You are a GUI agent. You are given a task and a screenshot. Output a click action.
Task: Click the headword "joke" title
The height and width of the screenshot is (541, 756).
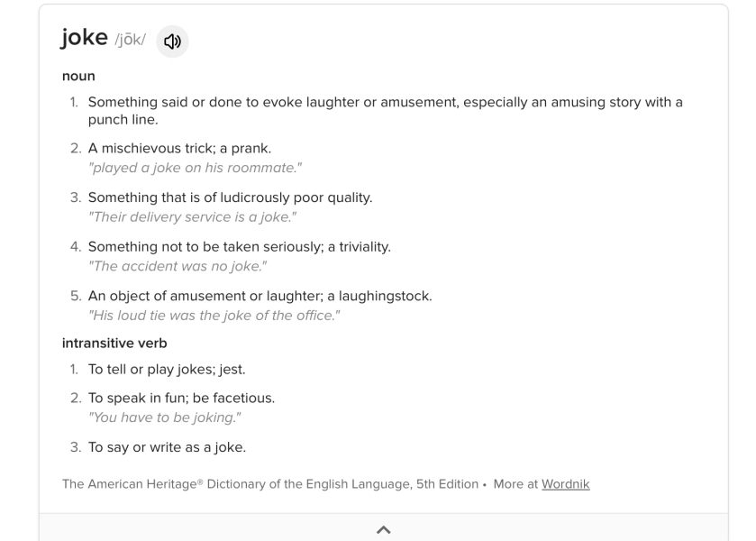(x=84, y=37)
